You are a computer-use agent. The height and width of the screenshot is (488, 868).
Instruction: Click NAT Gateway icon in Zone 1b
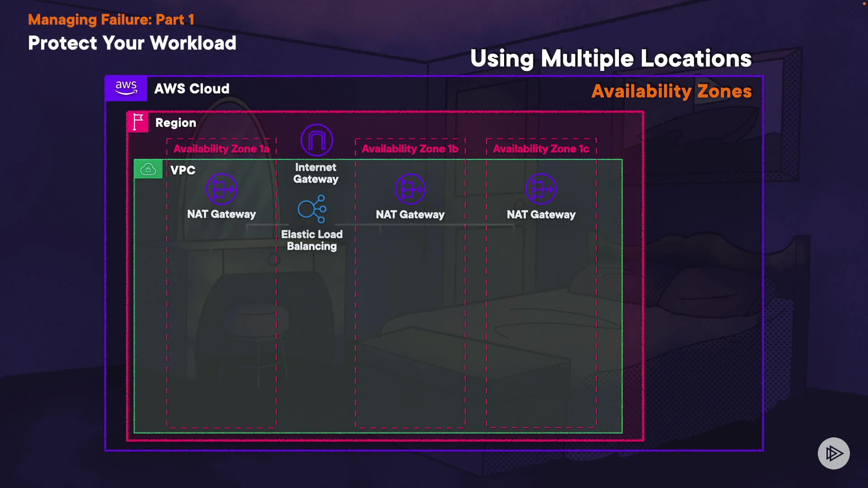click(410, 189)
